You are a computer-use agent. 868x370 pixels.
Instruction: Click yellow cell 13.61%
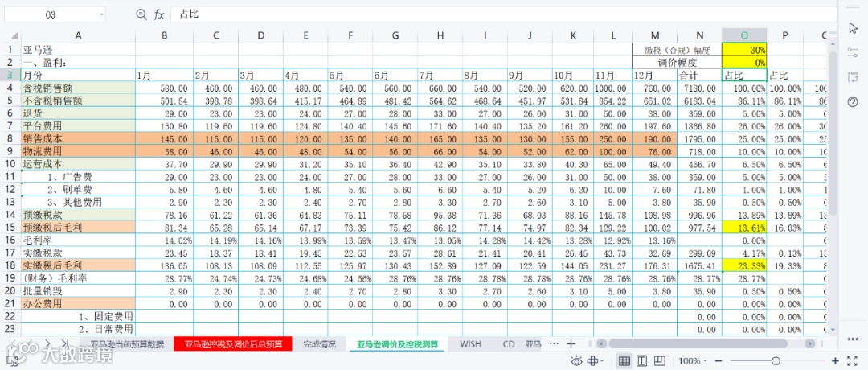(x=744, y=227)
